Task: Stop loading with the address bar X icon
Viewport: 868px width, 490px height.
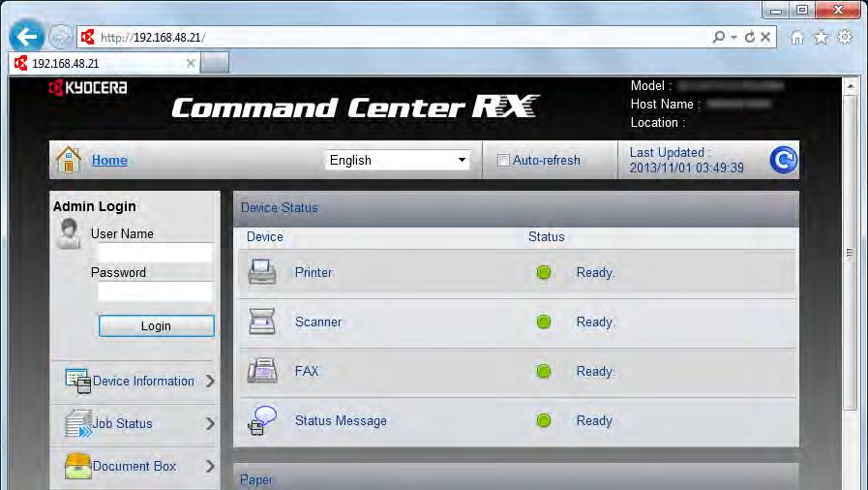Action: [x=765, y=37]
